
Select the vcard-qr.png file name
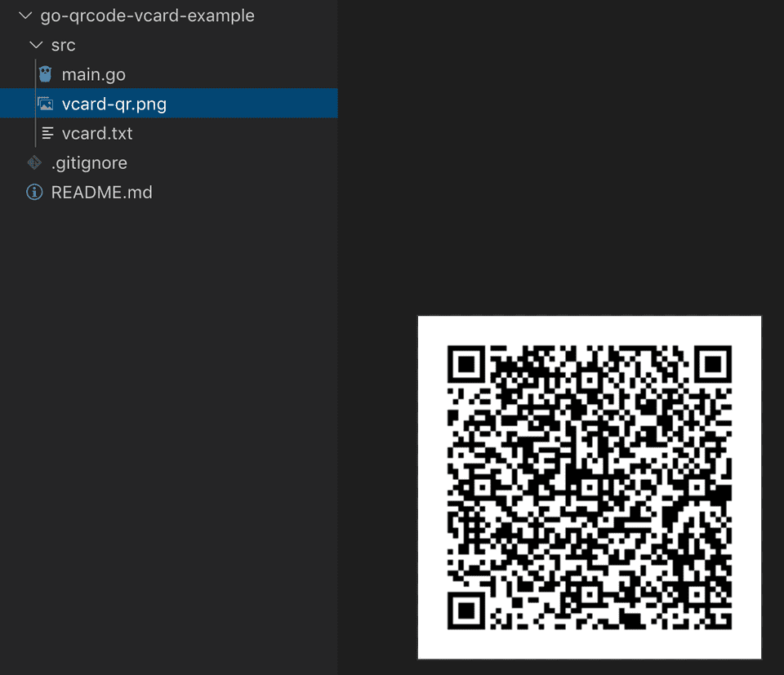(114, 104)
